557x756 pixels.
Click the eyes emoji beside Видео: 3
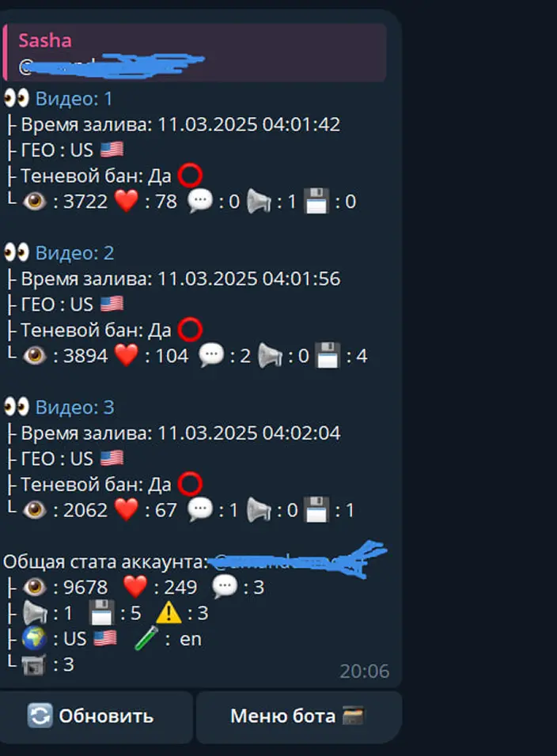click(17, 406)
